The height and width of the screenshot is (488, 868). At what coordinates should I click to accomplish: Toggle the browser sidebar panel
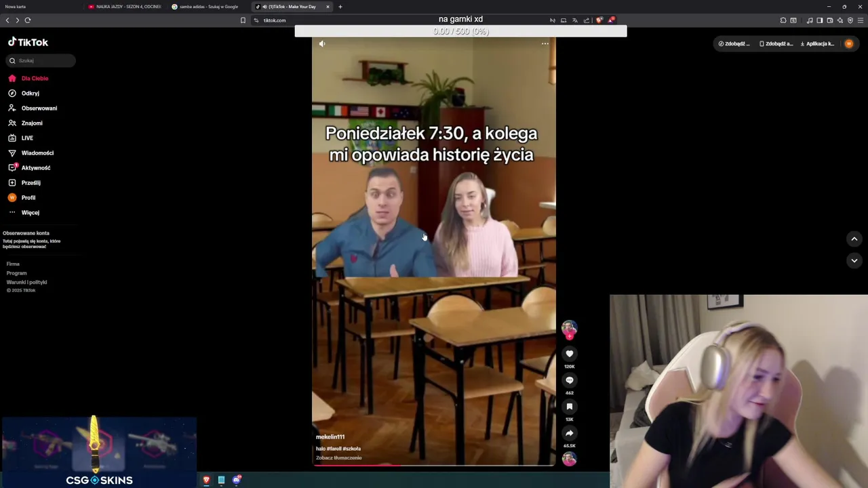coord(819,20)
